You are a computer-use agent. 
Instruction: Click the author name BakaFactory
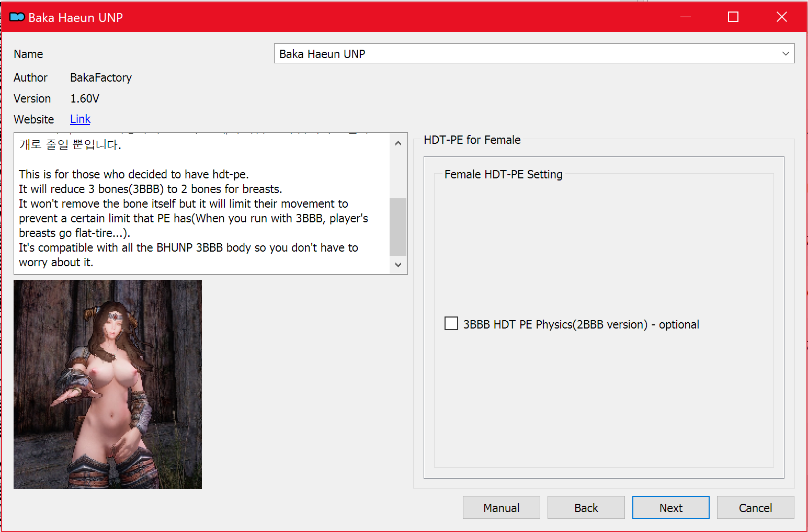(101, 77)
